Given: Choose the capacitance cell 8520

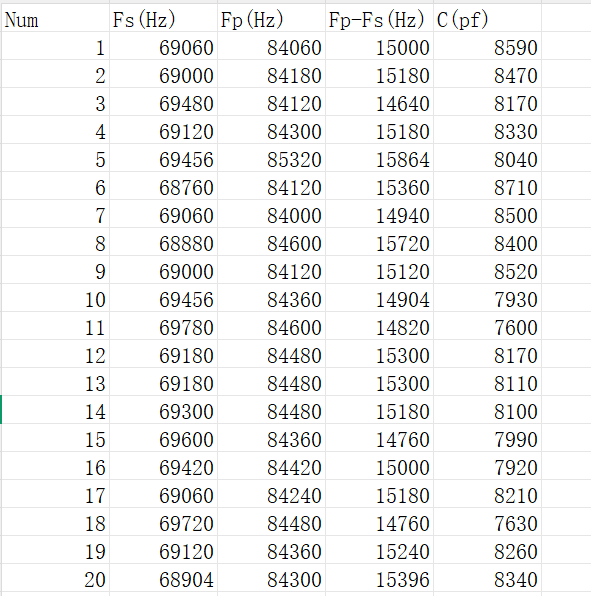Looking at the screenshot, I should (487, 270).
